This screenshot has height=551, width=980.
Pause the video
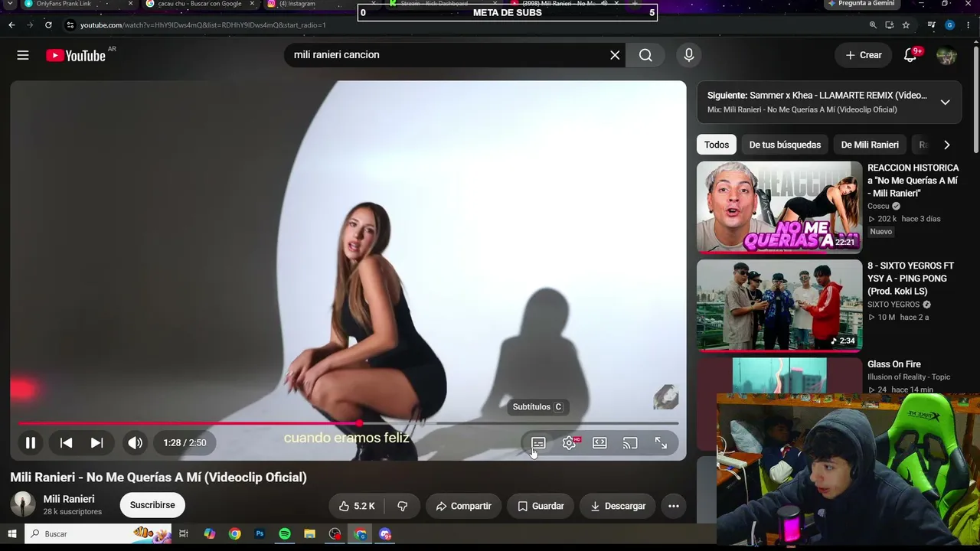(x=31, y=442)
